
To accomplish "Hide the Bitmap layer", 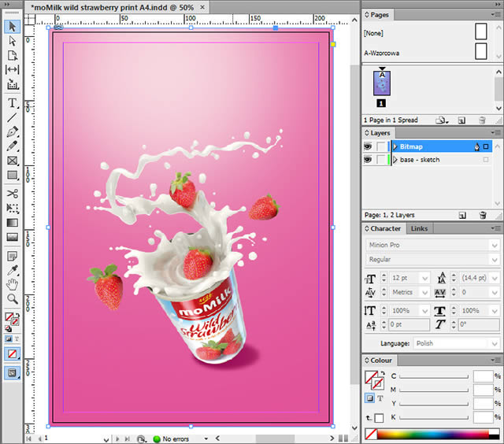I will 368,147.
